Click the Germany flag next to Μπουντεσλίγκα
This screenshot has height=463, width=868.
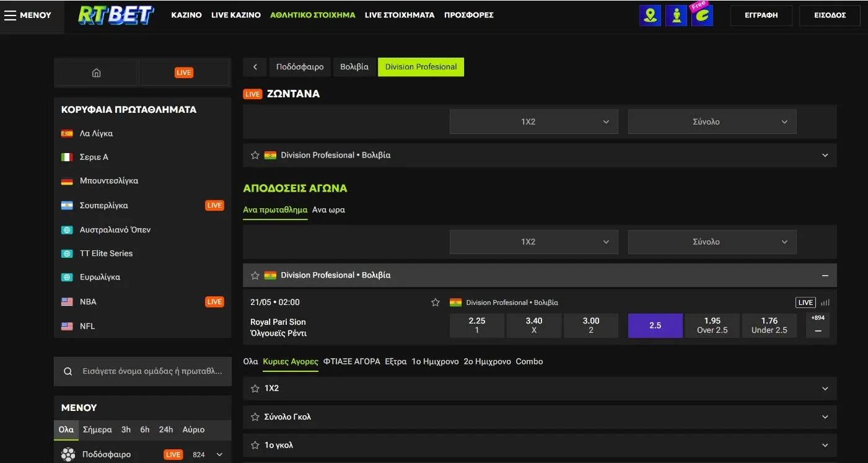[x=67, y=182]
